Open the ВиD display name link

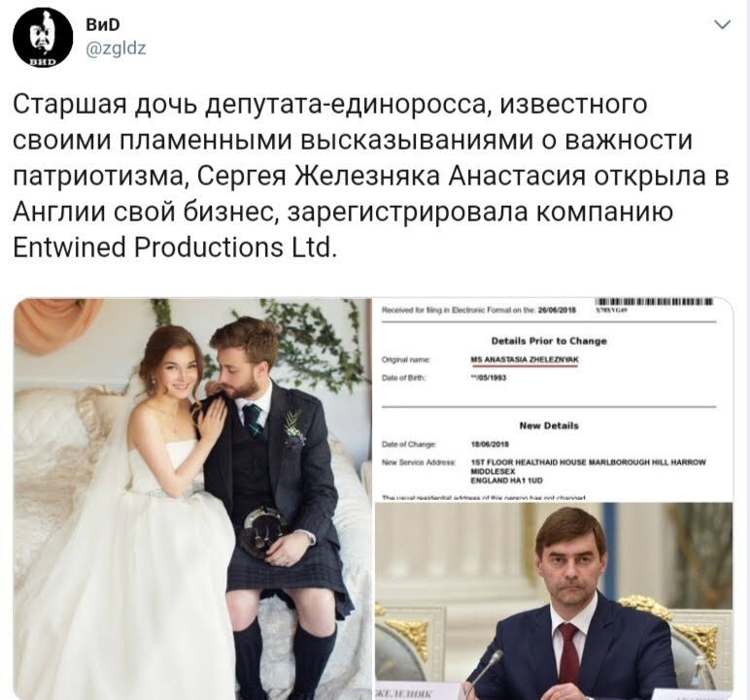(x=103, y=24)
